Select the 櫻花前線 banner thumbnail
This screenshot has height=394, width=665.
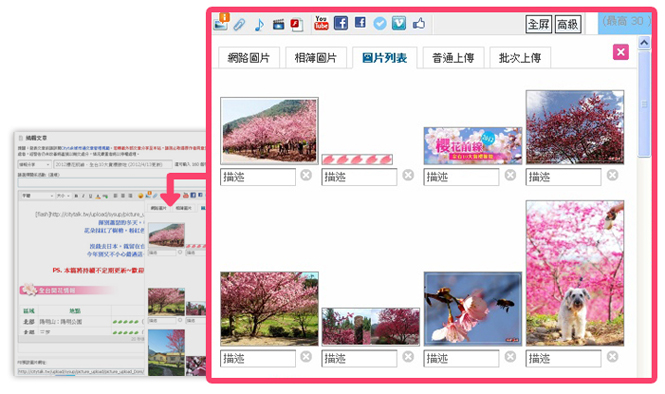click(473, 145)
